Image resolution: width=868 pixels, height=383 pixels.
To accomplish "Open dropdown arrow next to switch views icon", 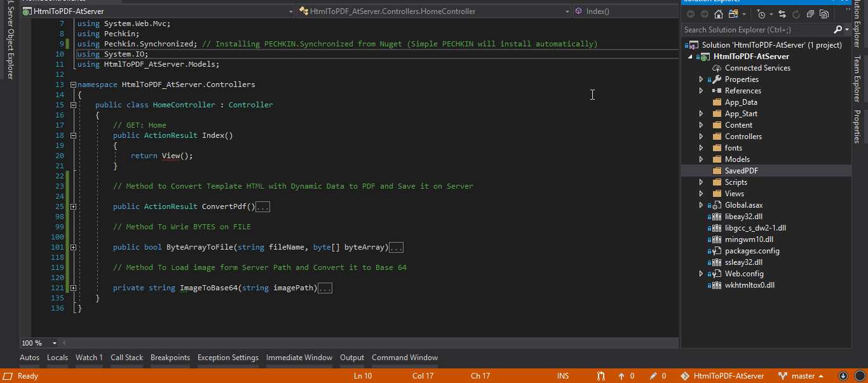I will [744, 14].
